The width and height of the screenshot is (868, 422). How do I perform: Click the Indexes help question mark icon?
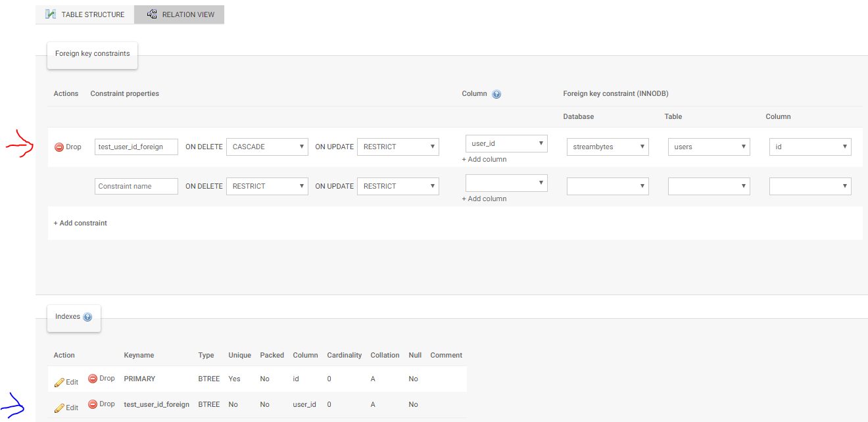[87, 317]
